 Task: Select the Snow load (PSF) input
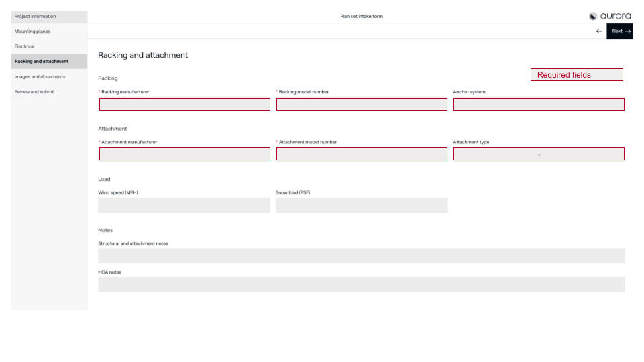(362, 205)
